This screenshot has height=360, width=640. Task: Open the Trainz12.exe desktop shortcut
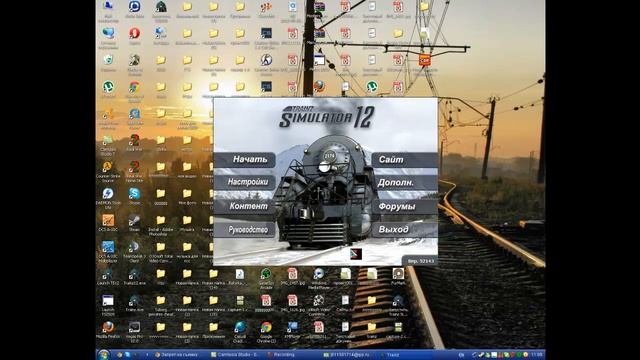(x=134, y=276)
